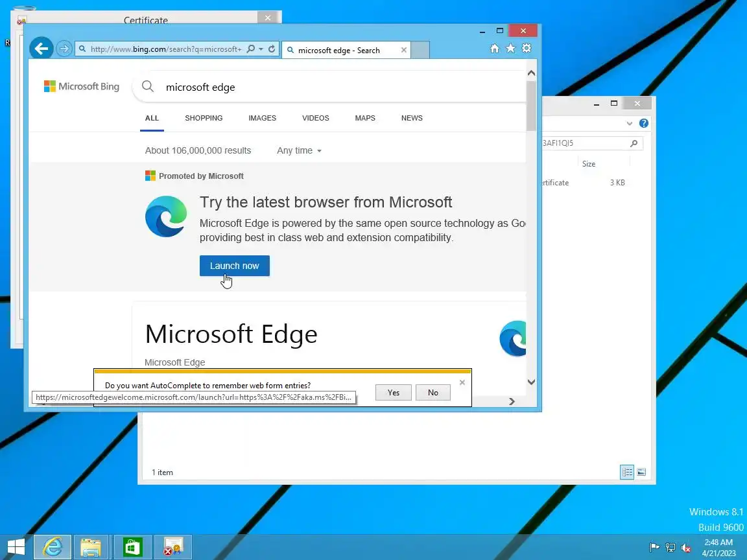Switch to the MAPS tab

(365, 118)
